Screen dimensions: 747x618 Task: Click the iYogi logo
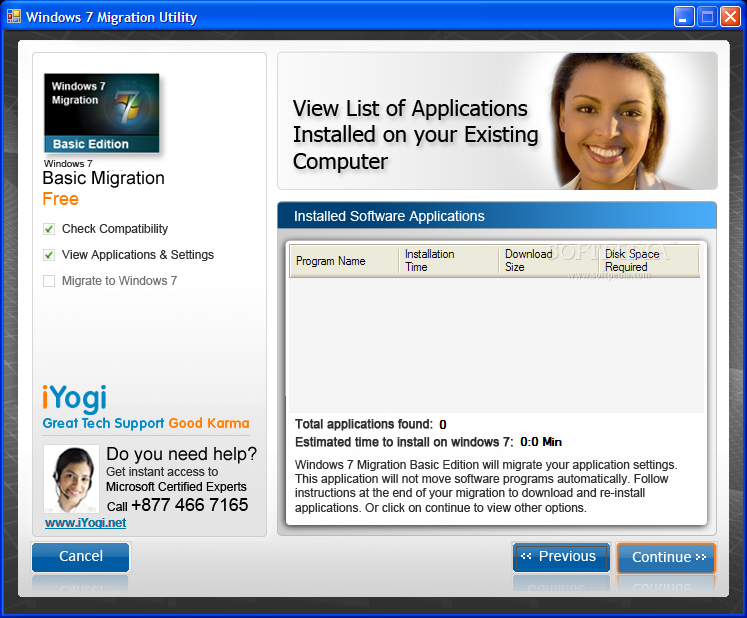point(74,398)
